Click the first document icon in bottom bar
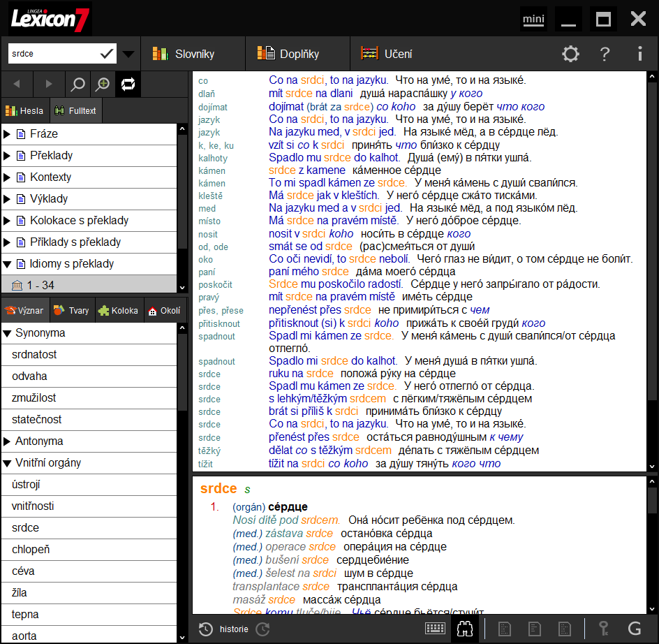The image size is (659, 644). tap(504, 629)
